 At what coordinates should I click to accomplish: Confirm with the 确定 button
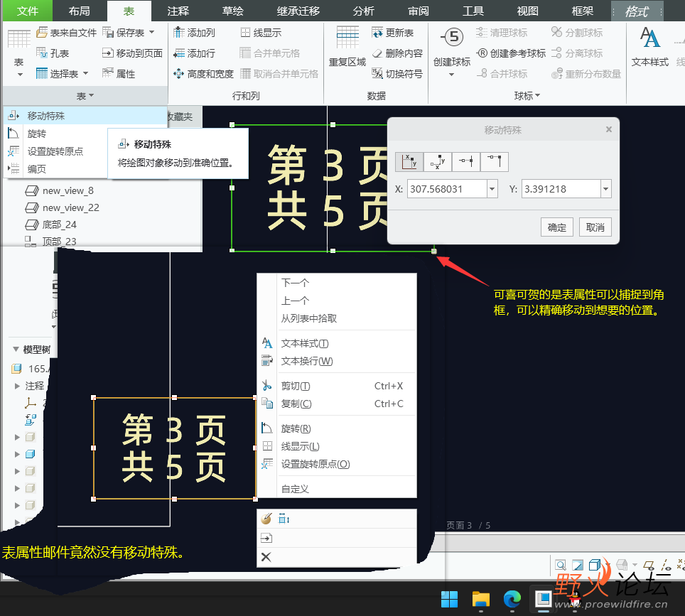[557, 227]
